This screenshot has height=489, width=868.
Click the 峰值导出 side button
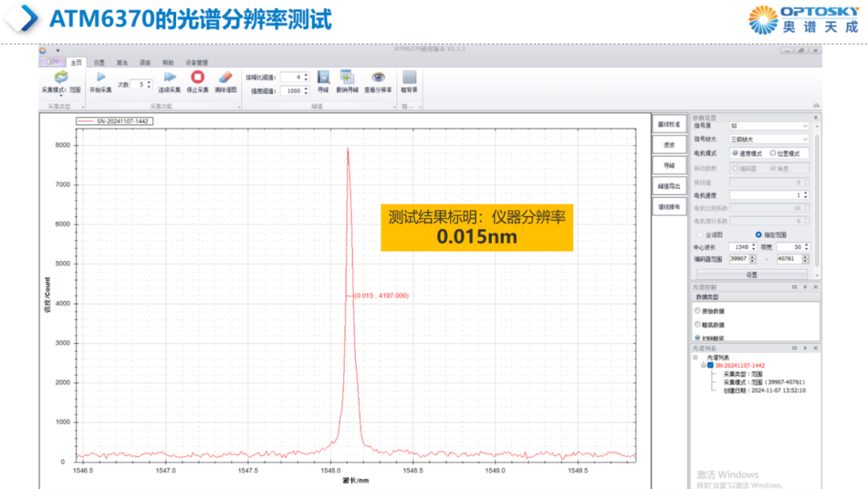pos(669,186)
